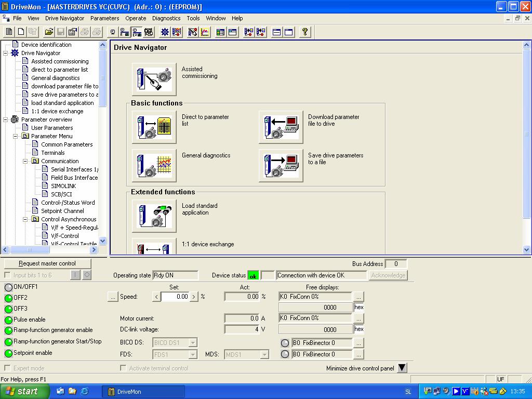Open Download parameter file to drive icon
The image size is (532, 399).
281,127
